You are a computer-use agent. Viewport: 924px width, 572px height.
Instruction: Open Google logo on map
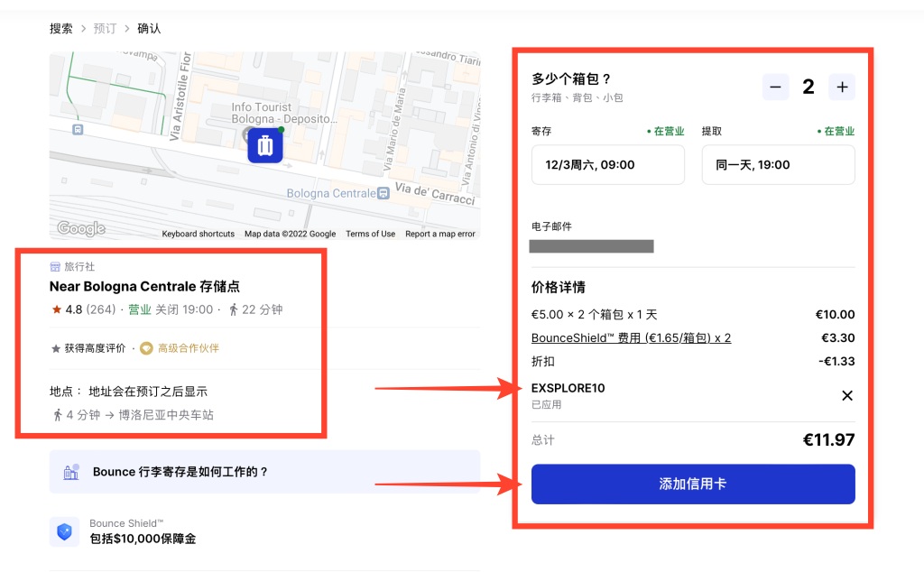(x=81, y=228)
